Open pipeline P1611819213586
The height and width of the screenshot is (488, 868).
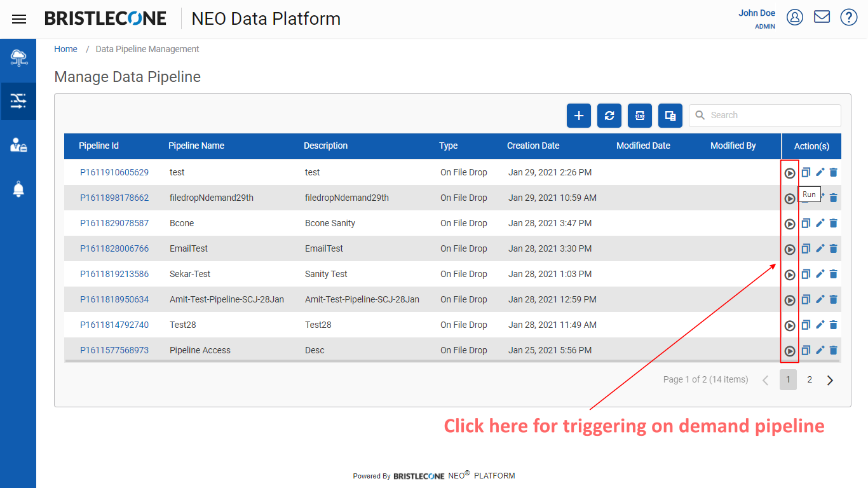pos(114,274)
